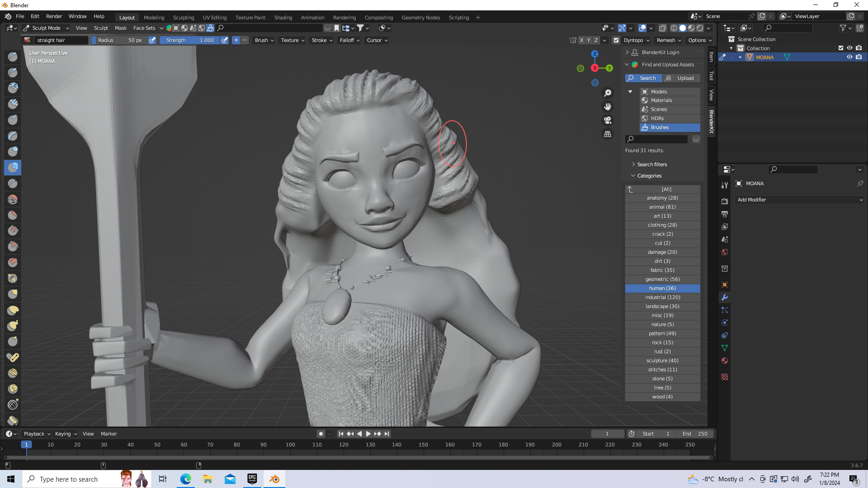This screenshot has width=868, height=488.
Task: Select the Clay Thumb brush tool
Action: (13, 120)
